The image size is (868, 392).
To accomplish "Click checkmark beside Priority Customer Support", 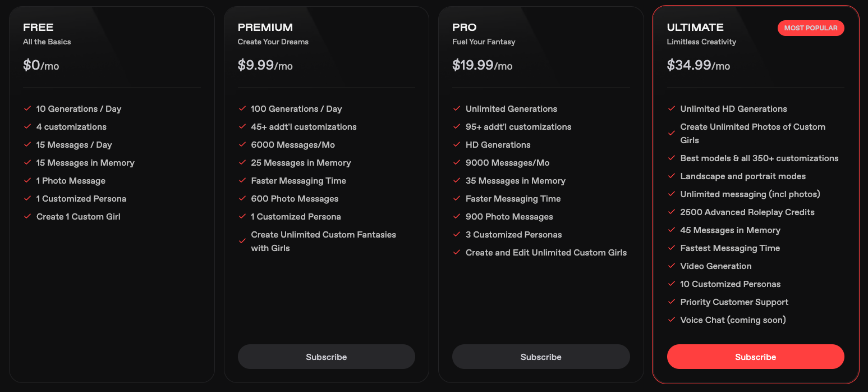I will click(x=672, y=302).
